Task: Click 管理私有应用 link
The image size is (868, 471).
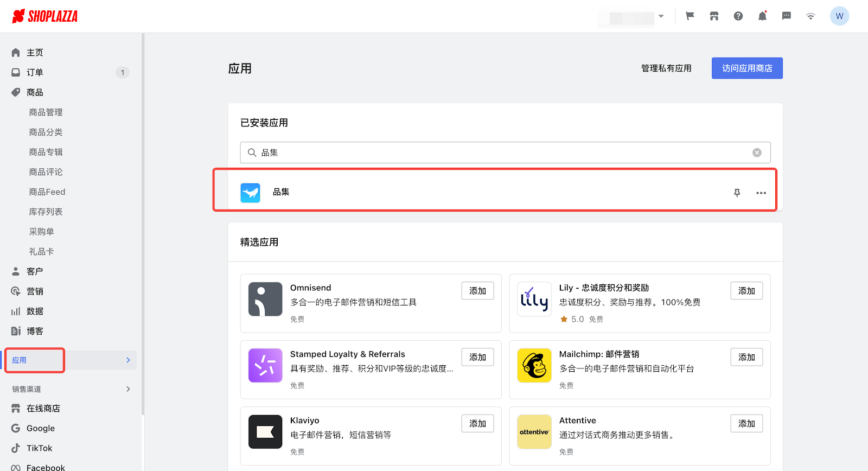Action: (666, 68)
